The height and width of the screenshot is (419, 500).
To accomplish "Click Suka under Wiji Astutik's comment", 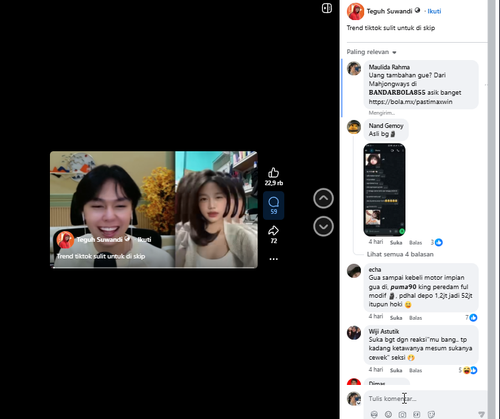I will click(x=396, y=370).
